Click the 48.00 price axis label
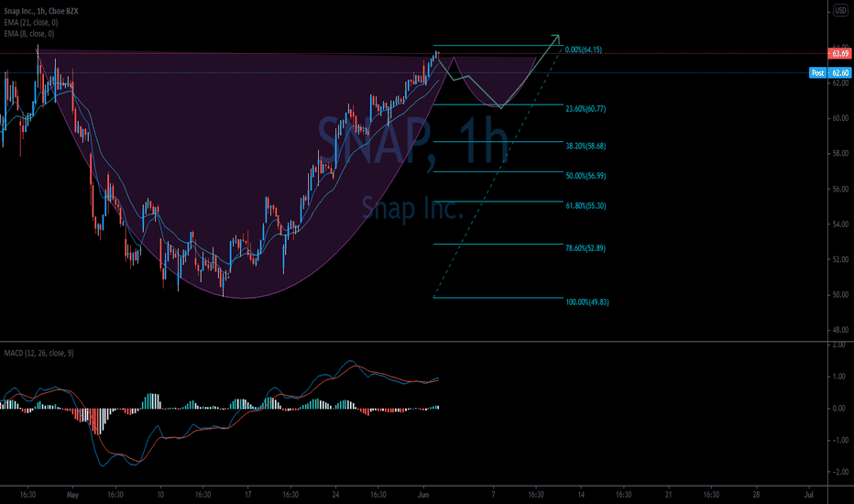Viewport: 854px width, 504px height. (840, 330)
